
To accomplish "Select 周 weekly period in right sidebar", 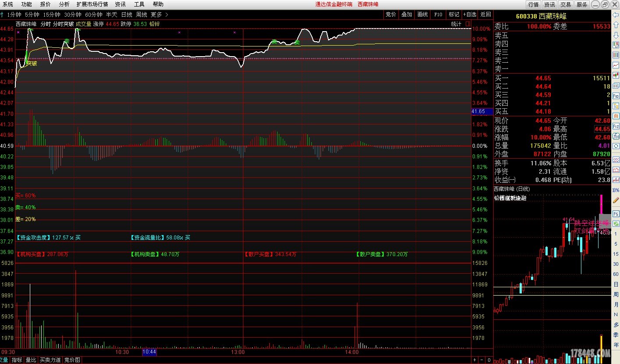I will tap(616, 295).
